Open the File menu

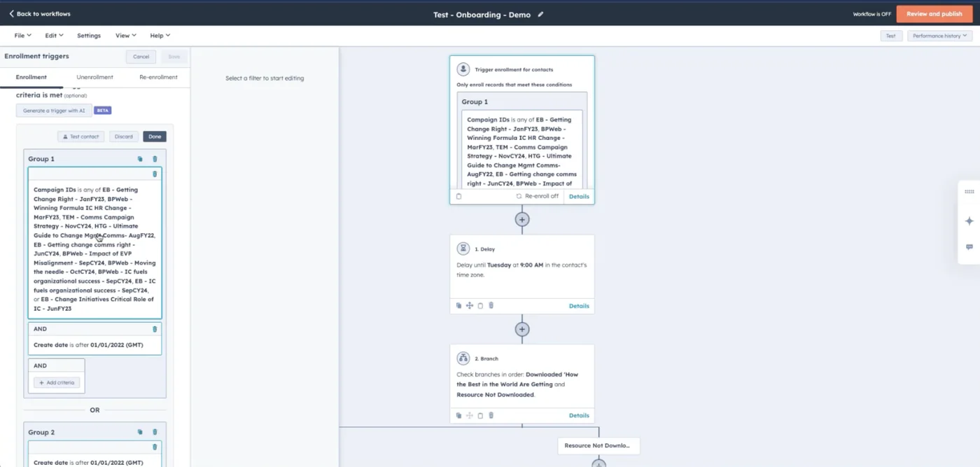(22, 36)
